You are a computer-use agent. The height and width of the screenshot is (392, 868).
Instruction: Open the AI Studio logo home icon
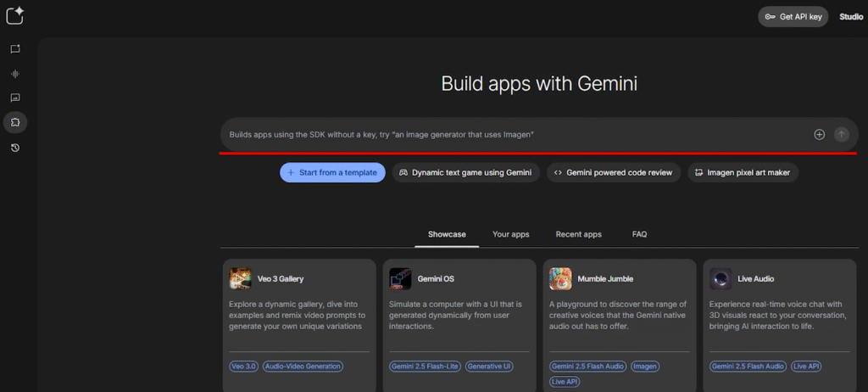coord(15,15)
